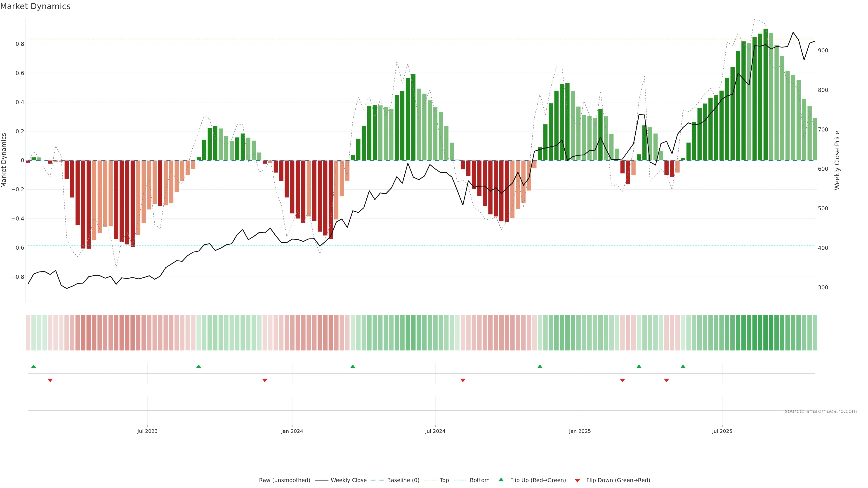This screenshot has width=868, height=488.
Task: Click the green flip-up marker after Jan 2024
Action: pyautogui.click(x=352, y=366)
